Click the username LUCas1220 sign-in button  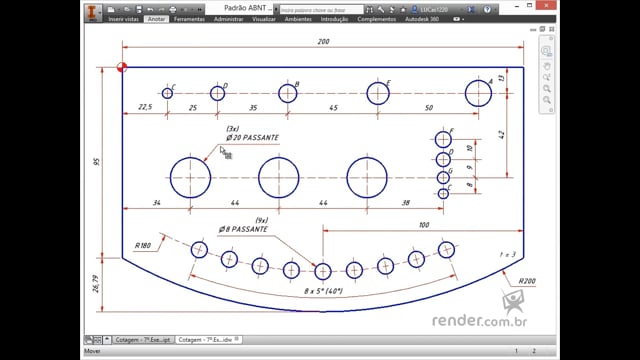point(434,9)
